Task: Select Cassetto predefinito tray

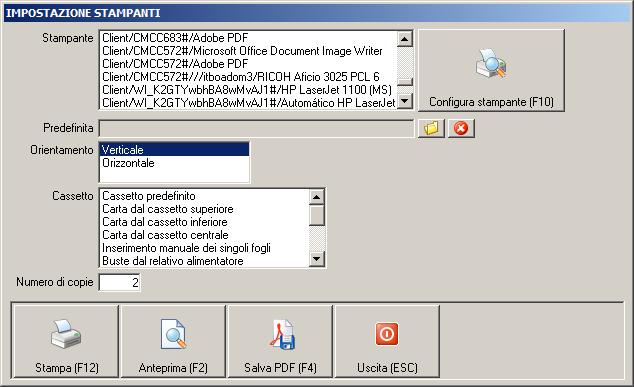Action: (x=205, y=196)
